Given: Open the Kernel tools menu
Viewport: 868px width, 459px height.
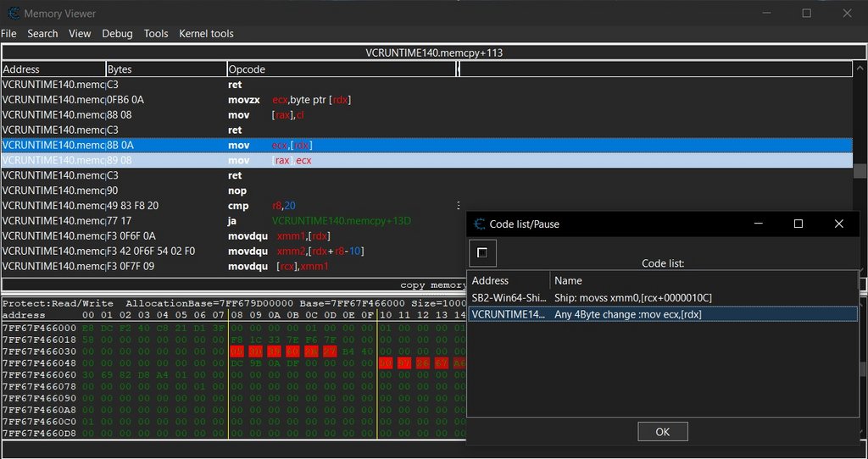Looking at the screenshot, I should coord(207,34).
